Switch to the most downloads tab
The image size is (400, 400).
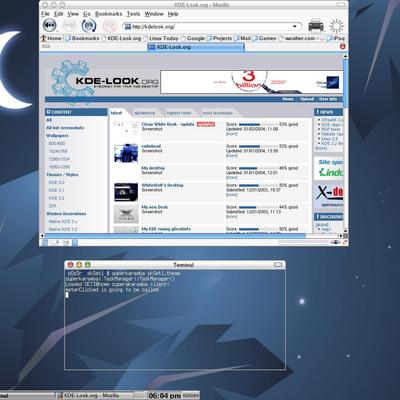coord(218,113)
